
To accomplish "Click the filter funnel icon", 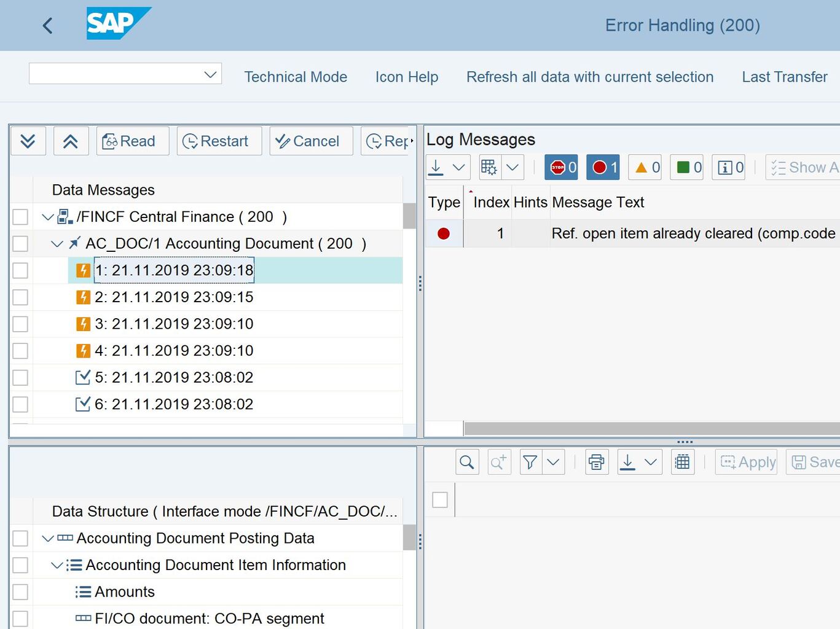I will [530, 462].
